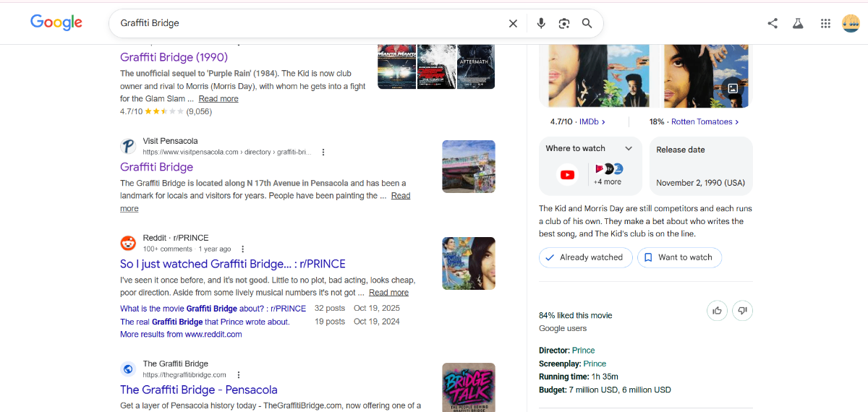Click the Release date card
Screen dimensions: 868x412
pos(701,166)
